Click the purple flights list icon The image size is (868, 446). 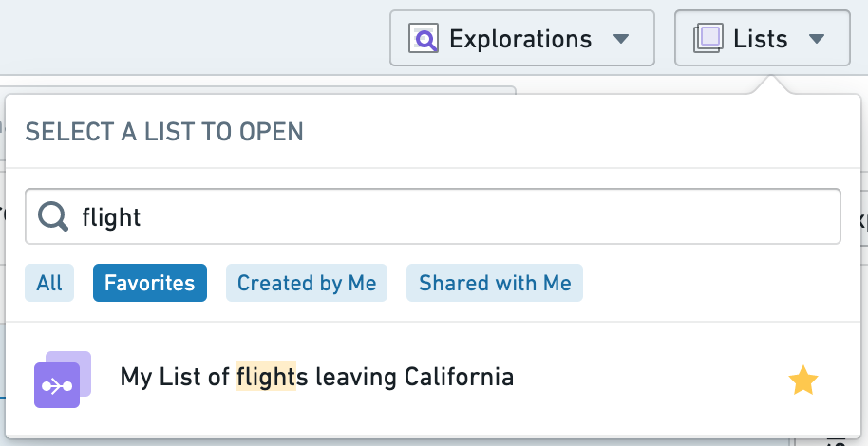(63, 380)
